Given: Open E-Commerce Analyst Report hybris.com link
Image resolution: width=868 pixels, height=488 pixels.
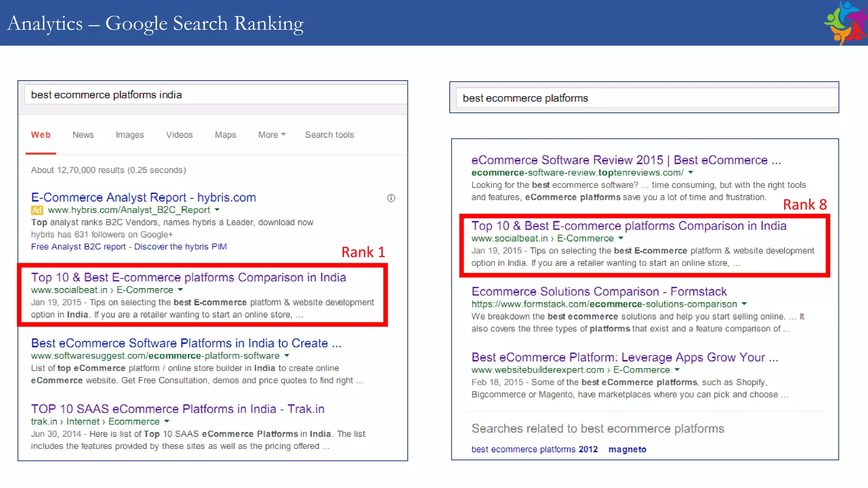Looking at the screenshot, I should tap(143, 197).
